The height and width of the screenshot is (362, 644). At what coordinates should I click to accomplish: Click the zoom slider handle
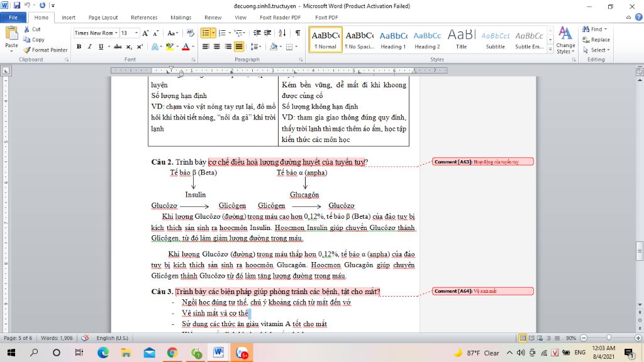tap(609, 337)
